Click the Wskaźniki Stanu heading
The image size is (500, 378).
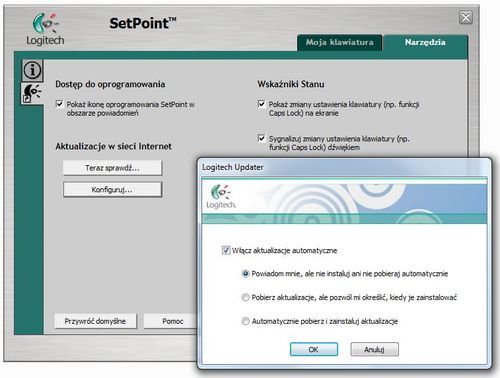click(x=291, y=84)
